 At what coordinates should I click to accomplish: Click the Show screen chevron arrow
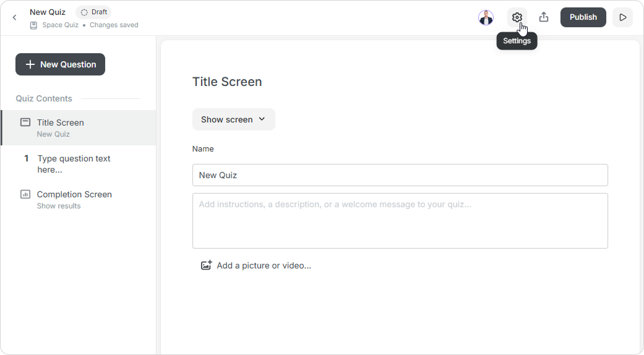[262, 119]
